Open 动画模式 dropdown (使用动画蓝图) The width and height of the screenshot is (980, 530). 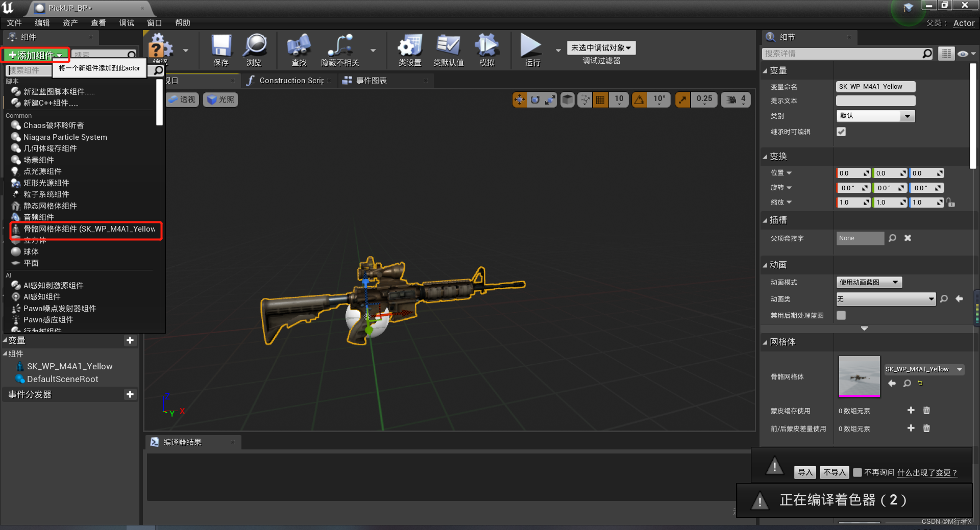pyautogui.click(x=869, y=282)
